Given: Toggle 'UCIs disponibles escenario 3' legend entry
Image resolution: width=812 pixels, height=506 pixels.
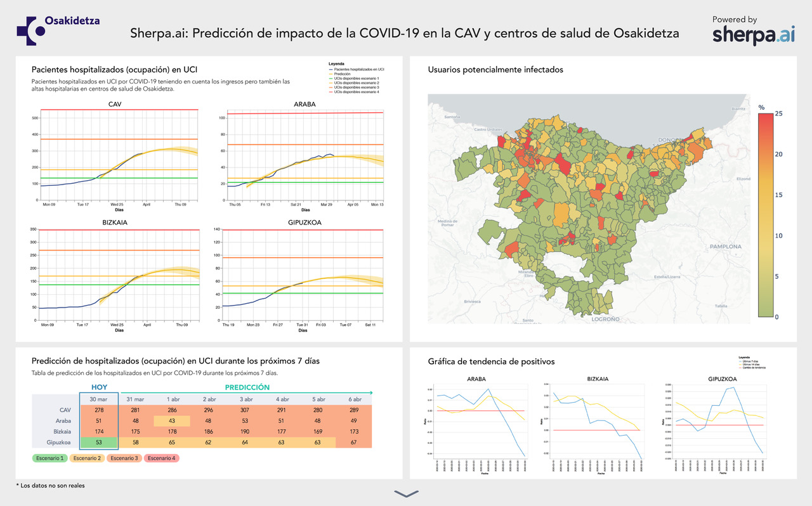Looking at the screenshot, I should [x=354, y=88].
